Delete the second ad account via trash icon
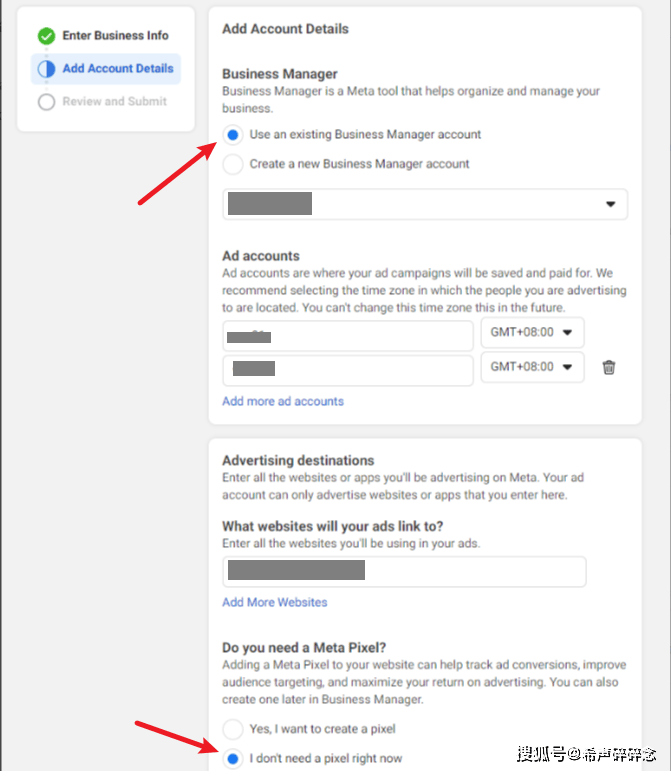The image size is (671, 771). [609, 368]
